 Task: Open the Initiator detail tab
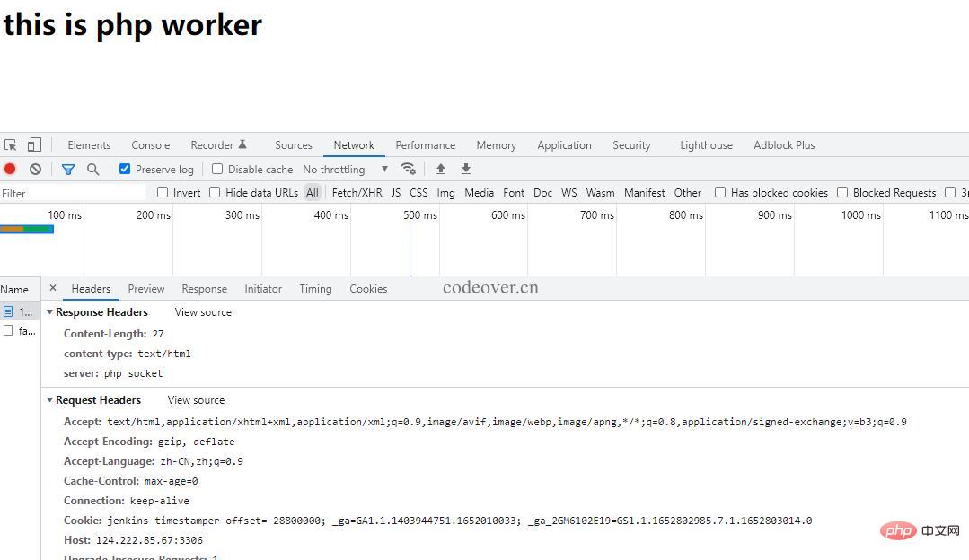[263, 289]
